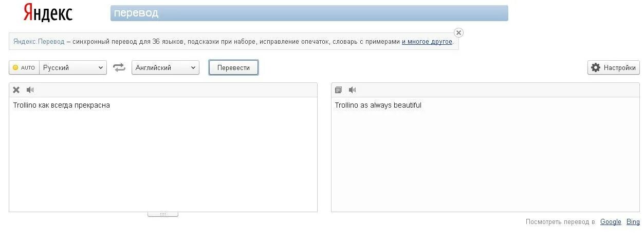
Task: Select the translated text 'Trollino as always beautiful'
Action: pos(378,105)
